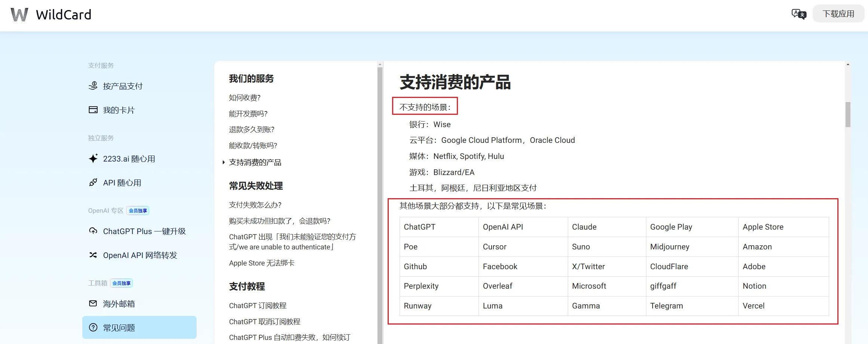
Task: Click the Telegram table cell
Action: [692, 306]
